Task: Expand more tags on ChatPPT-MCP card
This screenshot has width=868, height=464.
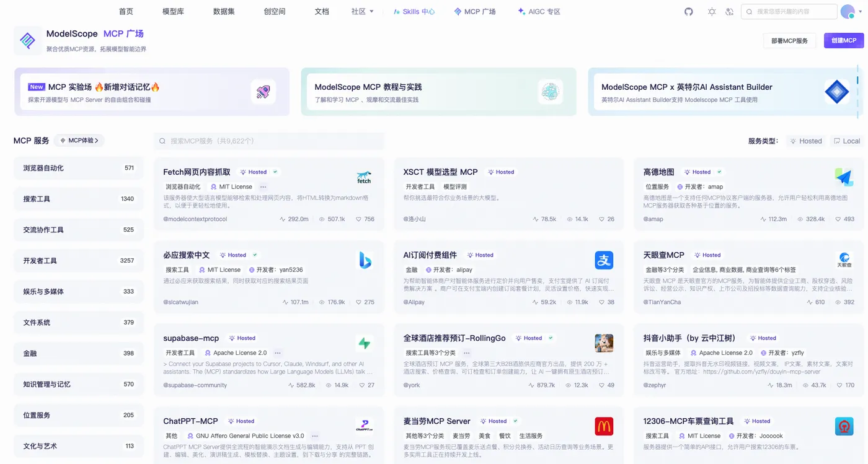Action: tap(315, 436)
